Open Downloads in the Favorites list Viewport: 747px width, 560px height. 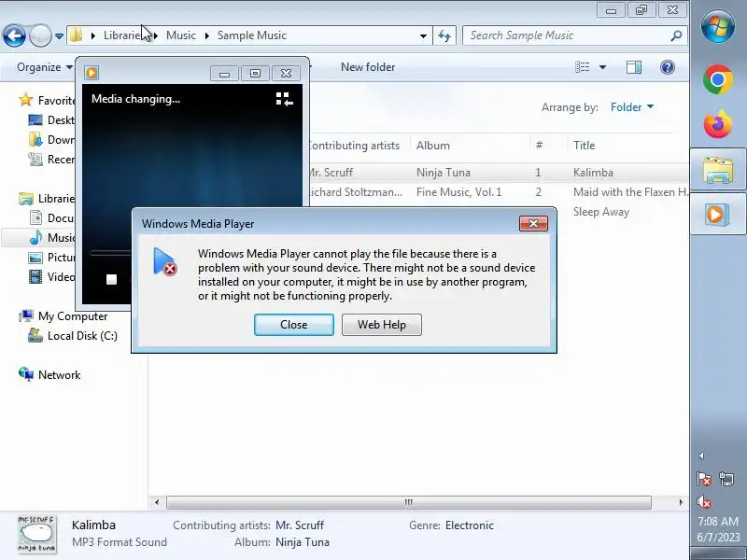tap(51, 139)
